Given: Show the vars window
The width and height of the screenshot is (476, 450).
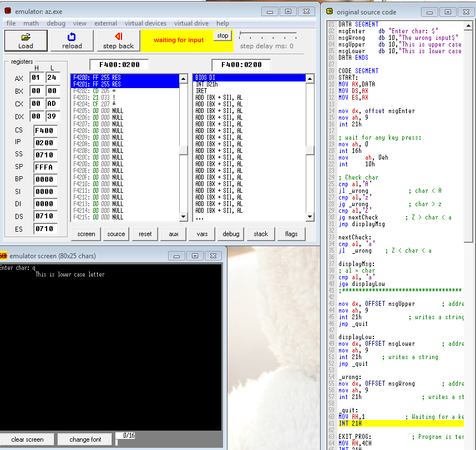Looking at the screenshot, I should 202,234.
